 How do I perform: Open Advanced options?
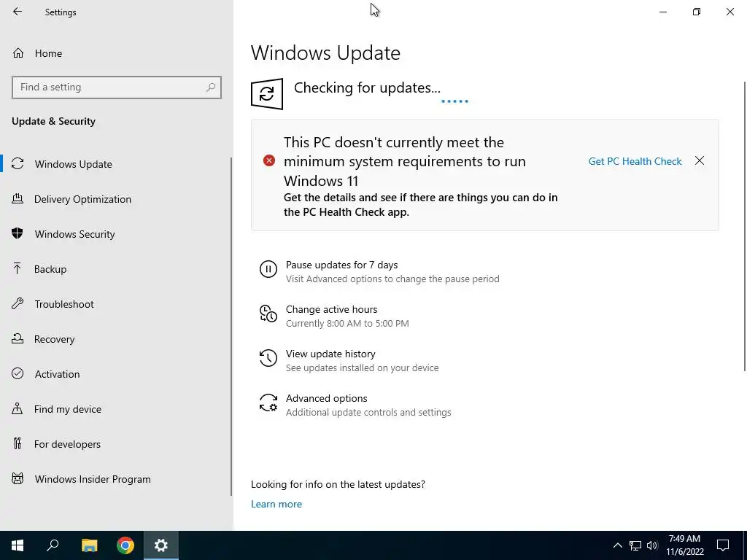click(x=326, y=398)
